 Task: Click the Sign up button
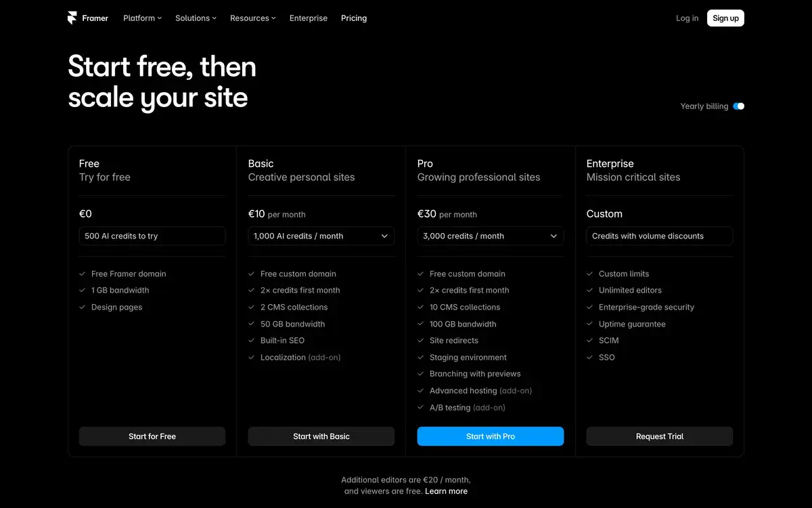(x=725, y=18)
